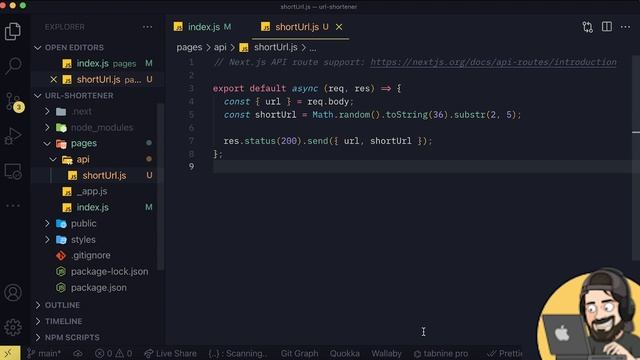Open the Remote Explorer view icon
The image size is (640, 360).
13,171
